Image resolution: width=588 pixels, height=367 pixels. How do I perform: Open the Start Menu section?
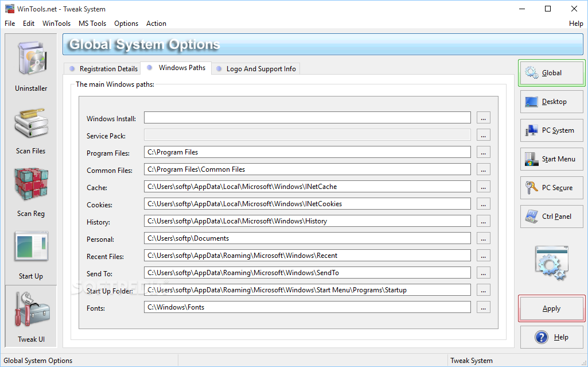click(551, 159)
